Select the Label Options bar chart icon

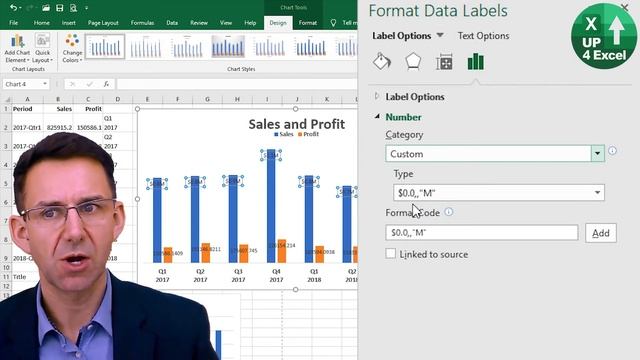[x=476, y=62]
